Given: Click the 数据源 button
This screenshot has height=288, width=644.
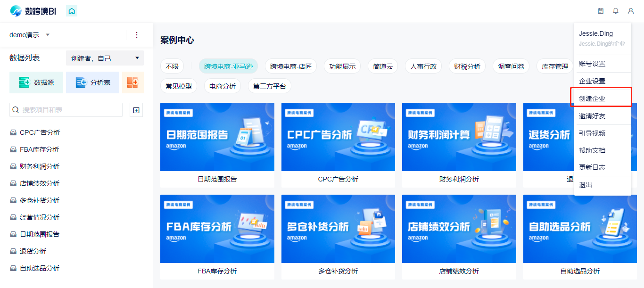Looking at the screenshot, I should [x=36, y=82].
